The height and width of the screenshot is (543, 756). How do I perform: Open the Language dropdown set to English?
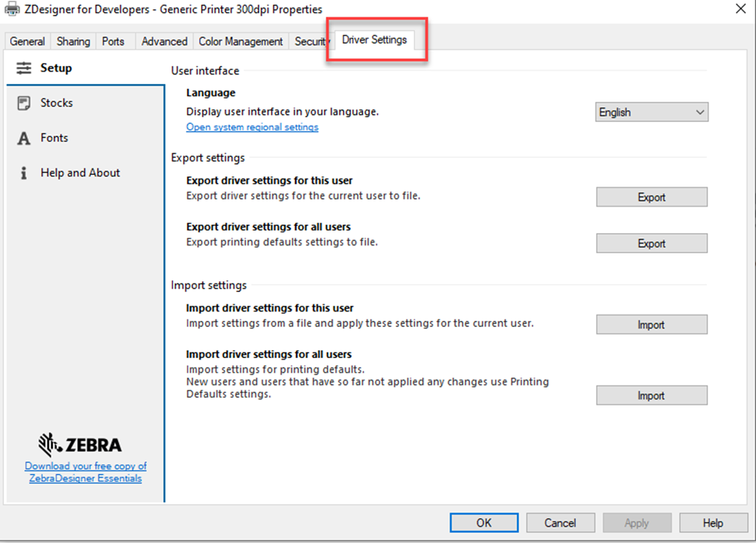pos(651,113)
